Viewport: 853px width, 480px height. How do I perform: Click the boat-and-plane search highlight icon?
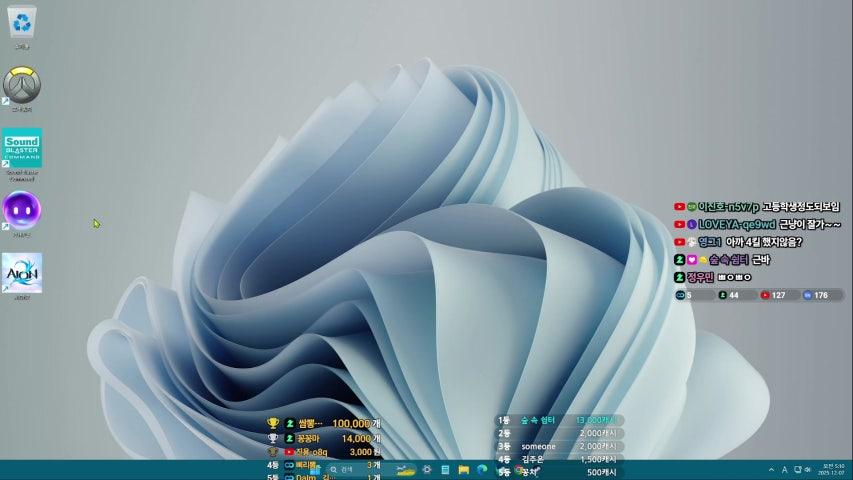pyautogui.click(x=405, y=470)
